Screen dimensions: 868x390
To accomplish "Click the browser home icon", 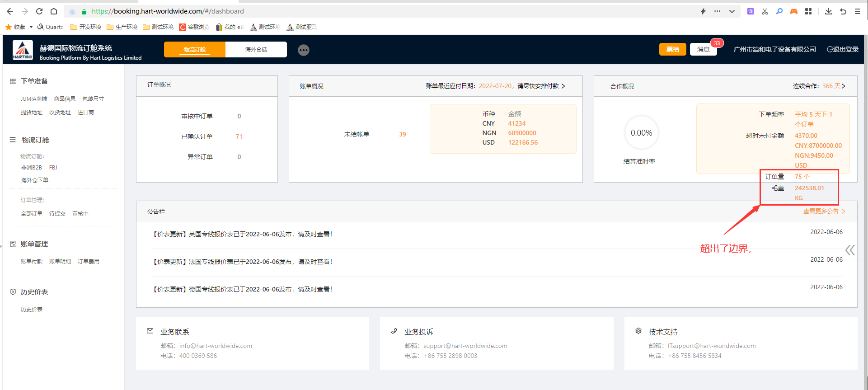I will 54,11.
